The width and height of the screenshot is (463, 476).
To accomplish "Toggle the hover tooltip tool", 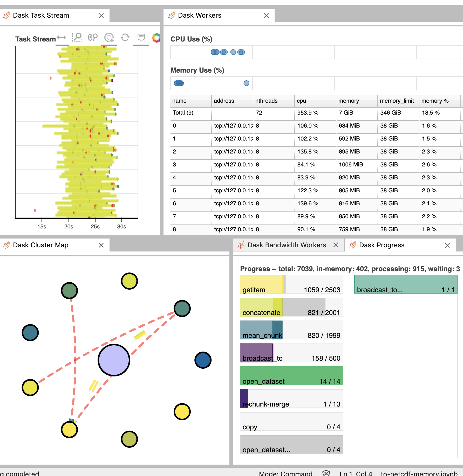I will tap(141, 38).
